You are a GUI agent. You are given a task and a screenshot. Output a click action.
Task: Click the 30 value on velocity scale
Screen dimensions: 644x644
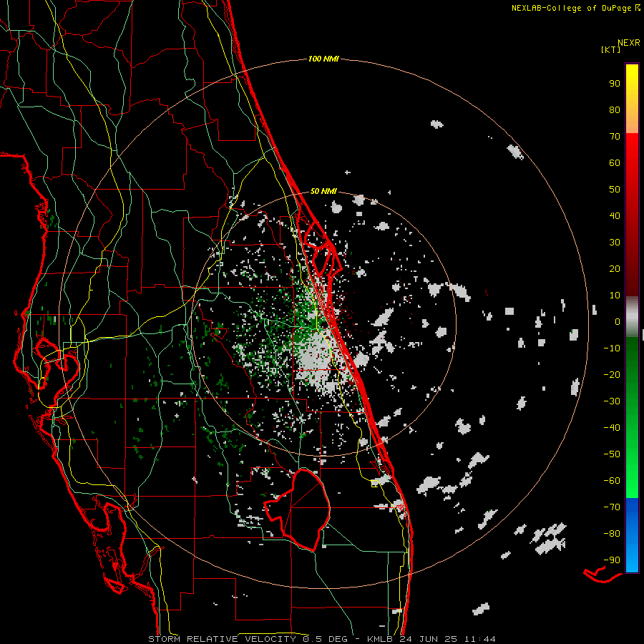[615, 243]
